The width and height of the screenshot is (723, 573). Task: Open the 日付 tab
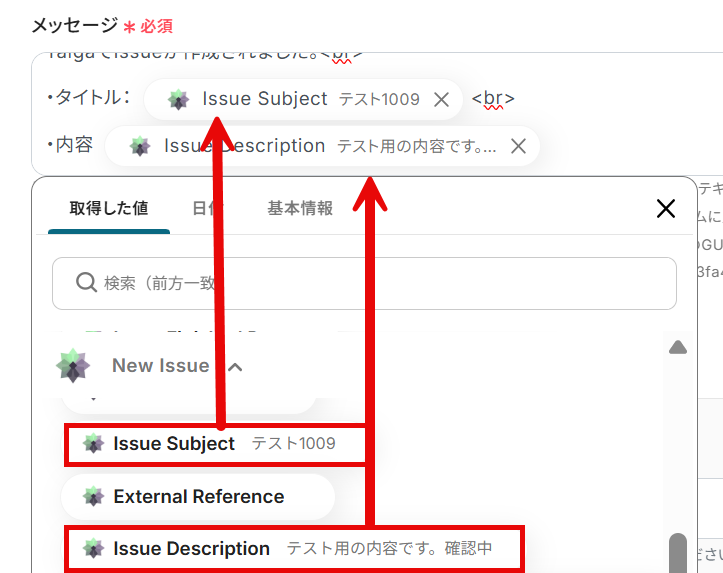pos(207,208)
